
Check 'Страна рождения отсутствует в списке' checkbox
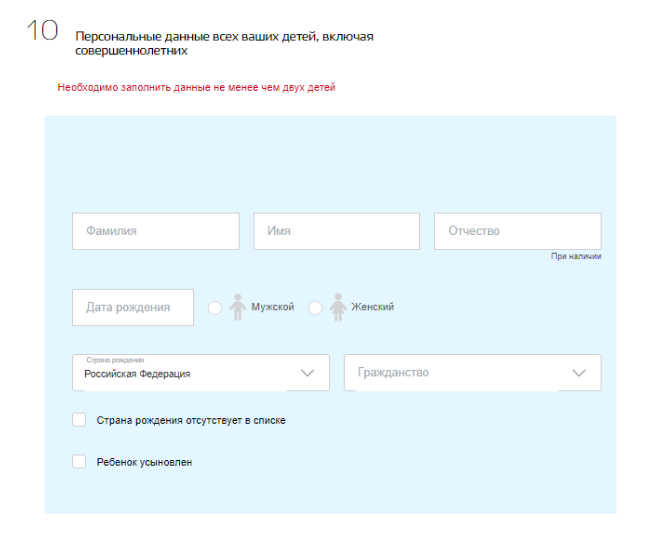(x=79, y=420)
